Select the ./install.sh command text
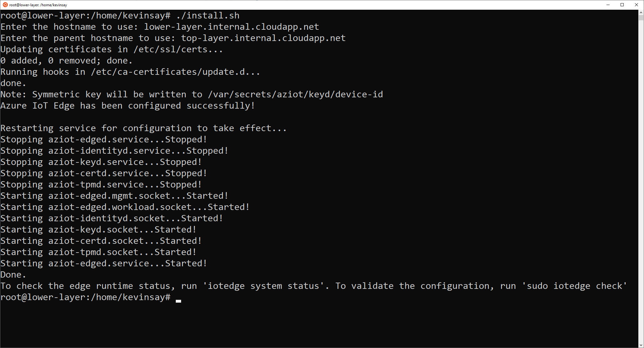Viewport: 644px width, 348px height. click(x=207, y=15)
